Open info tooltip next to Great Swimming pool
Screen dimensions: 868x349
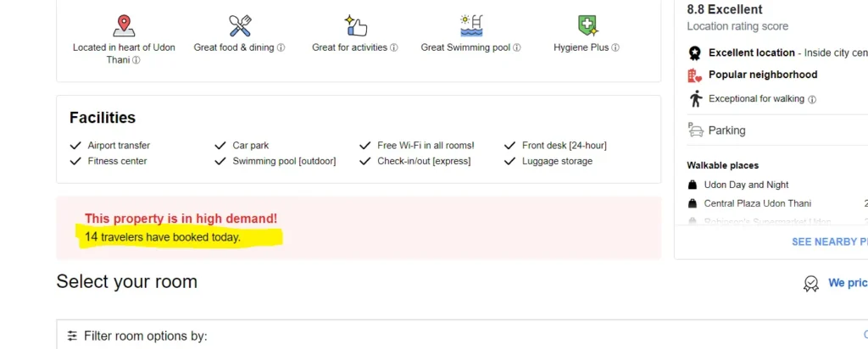coord(517,48)
